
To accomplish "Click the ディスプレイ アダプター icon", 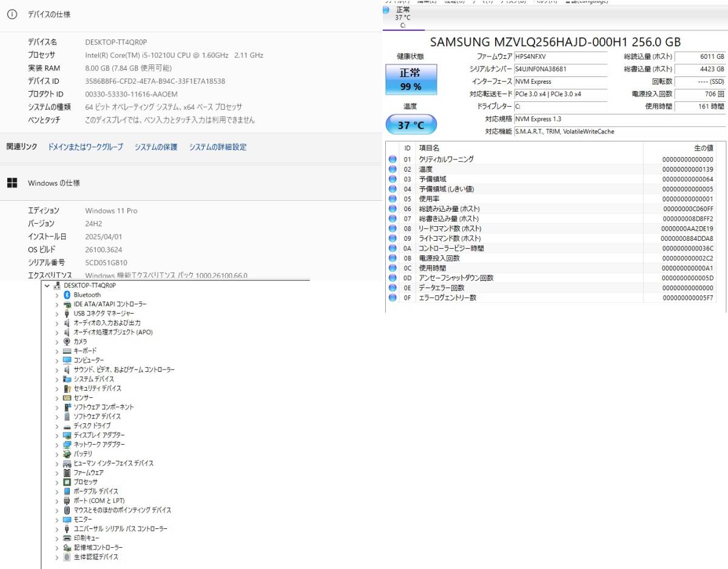I will (67, 435).
